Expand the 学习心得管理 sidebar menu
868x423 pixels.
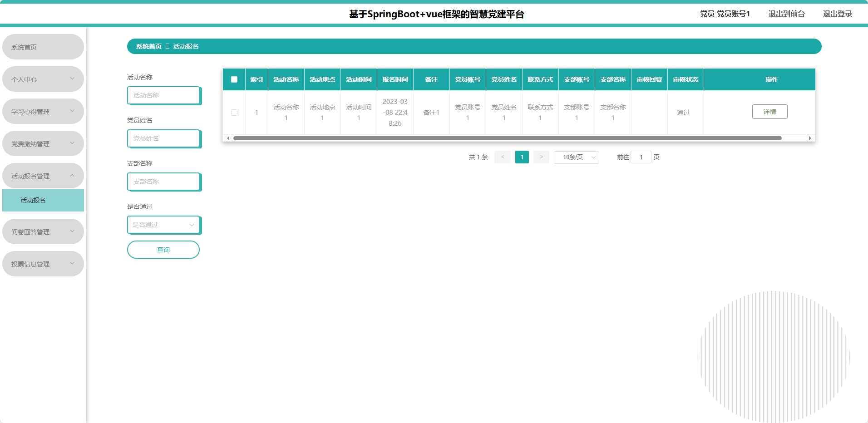click(43, 111)
